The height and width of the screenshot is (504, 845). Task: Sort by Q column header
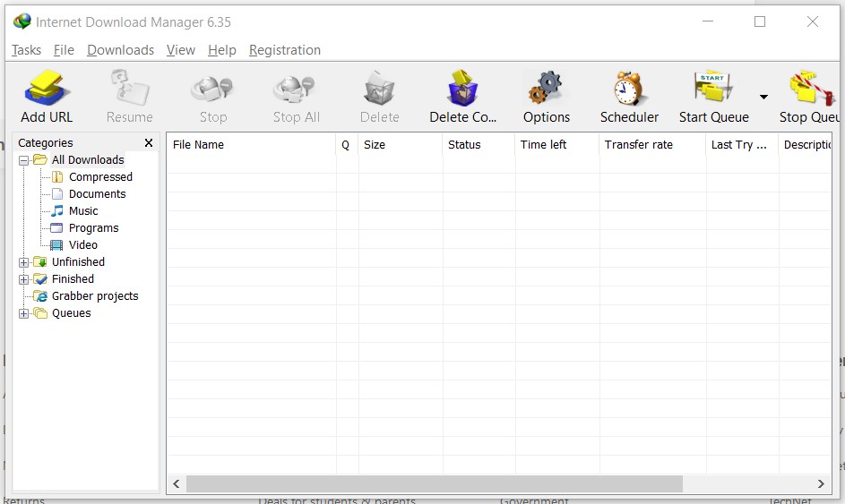coord(347,145)
